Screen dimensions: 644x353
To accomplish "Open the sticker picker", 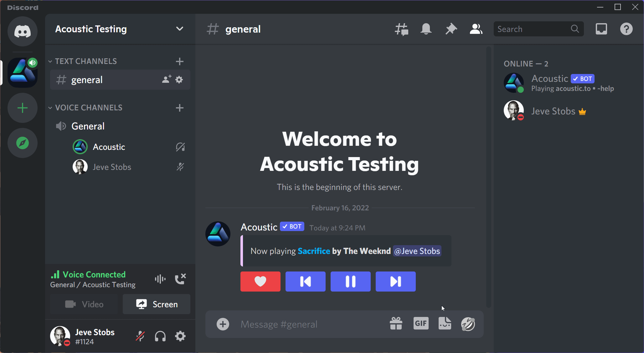I will point(445,324).
